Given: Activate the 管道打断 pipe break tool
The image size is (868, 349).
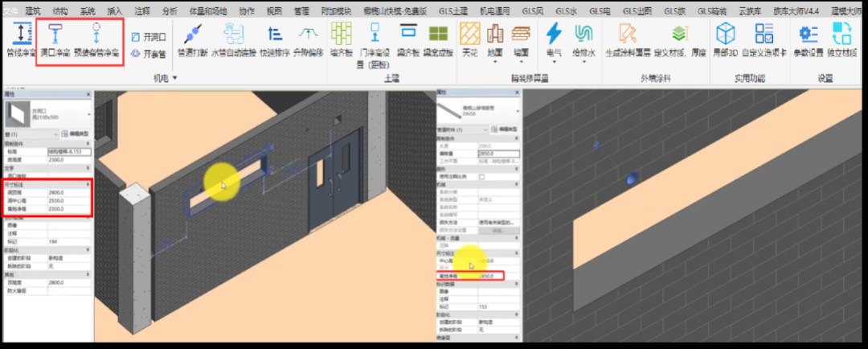Looking at the screenshot, I should pyautogui.click(x=191, y=41).
